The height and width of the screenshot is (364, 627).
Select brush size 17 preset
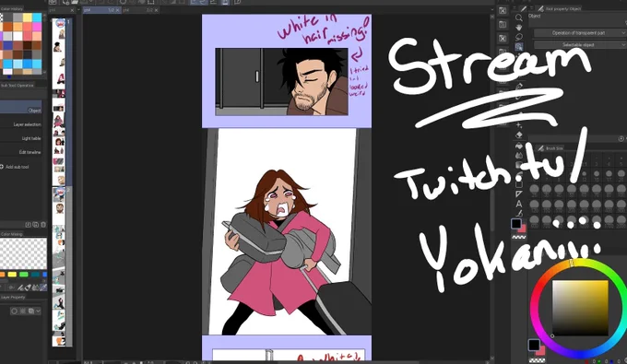(x=609, y=174)
